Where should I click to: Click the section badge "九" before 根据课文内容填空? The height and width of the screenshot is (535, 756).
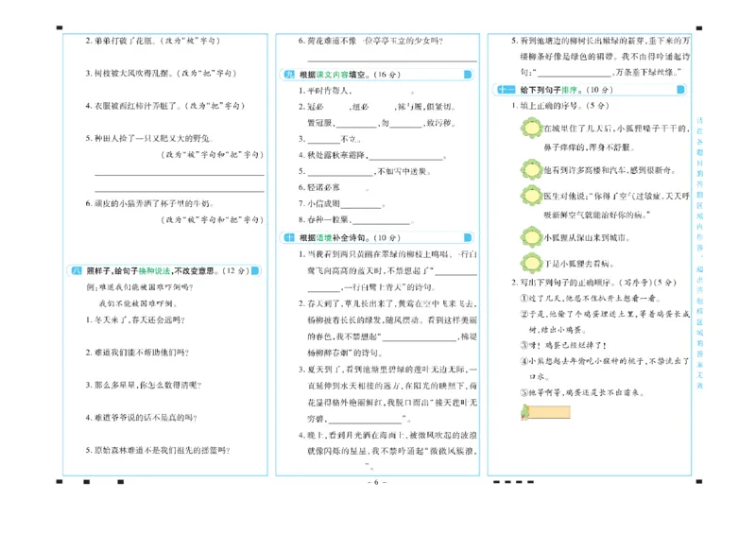click(289, 75)
